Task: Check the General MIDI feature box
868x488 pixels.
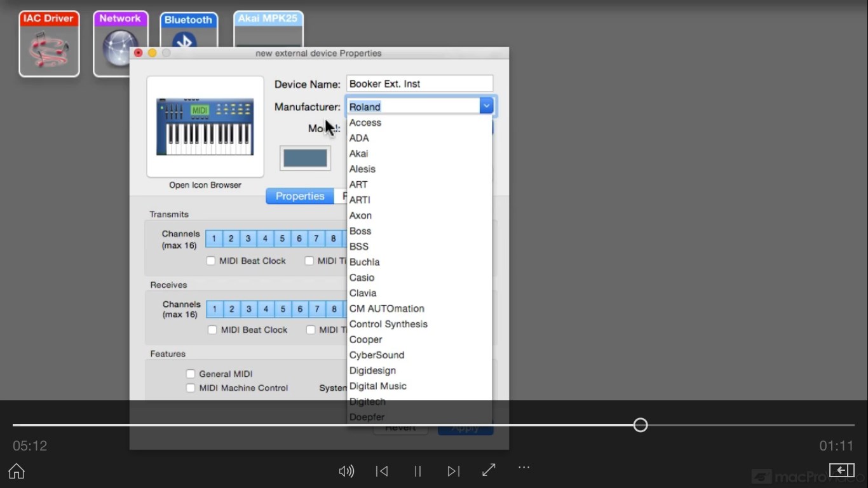Action: click(x=191, y=374)
